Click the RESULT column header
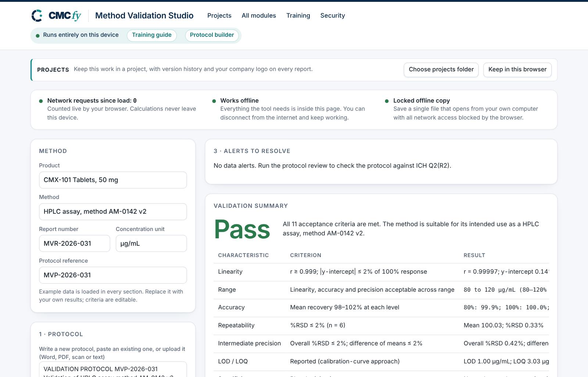This screenshot has width=588, height=377. [474, 255]
